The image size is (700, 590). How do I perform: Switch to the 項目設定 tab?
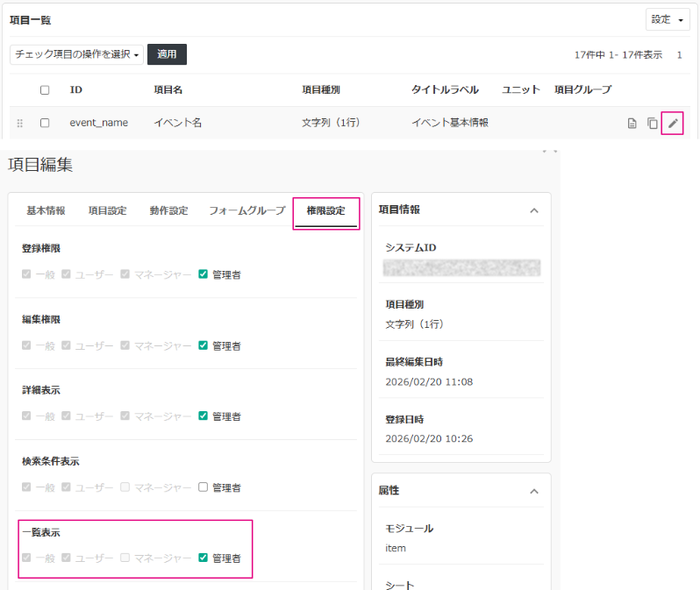click(x=107, y=210)
